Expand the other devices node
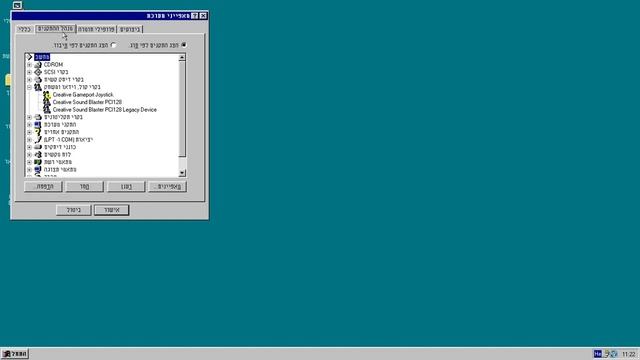 tap(29, 132)
